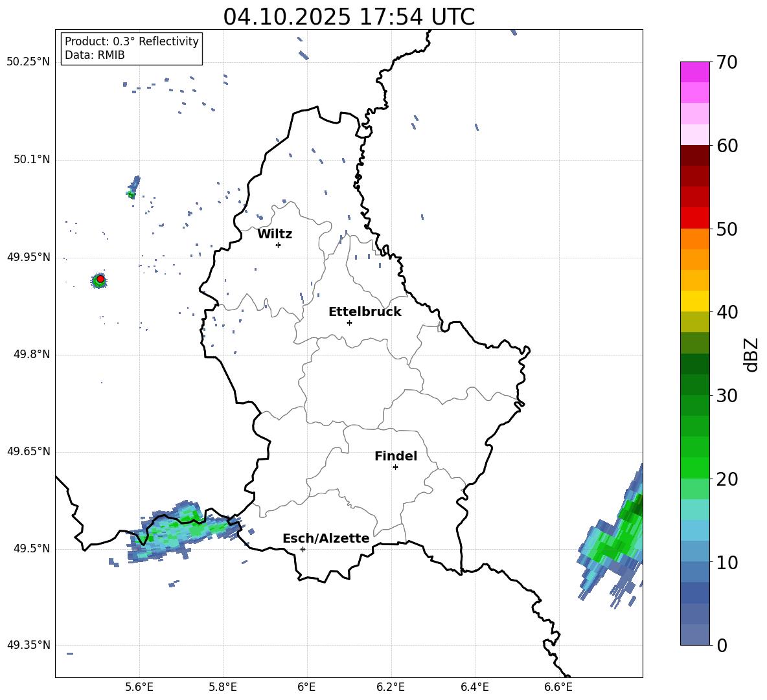Click the Ettelbruck cross marker
This screenshot has height=700, width=767.
click(x=349, y=322)
